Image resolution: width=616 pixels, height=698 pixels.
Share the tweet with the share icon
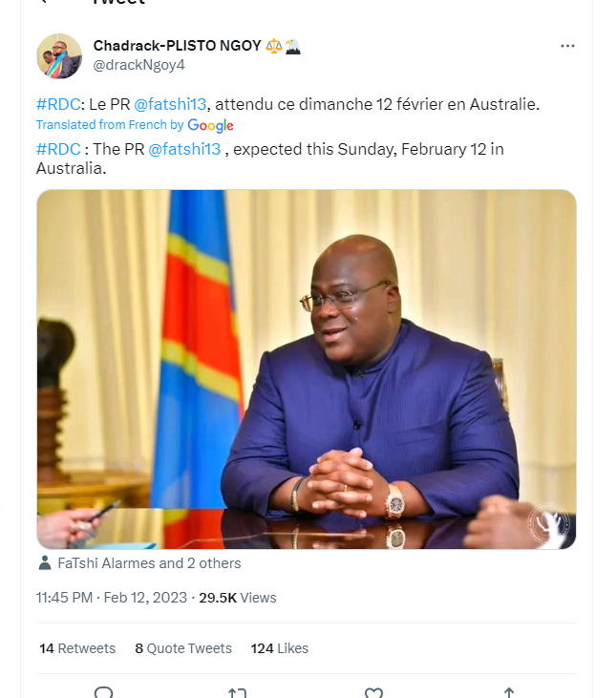click(x=508, y=692)
